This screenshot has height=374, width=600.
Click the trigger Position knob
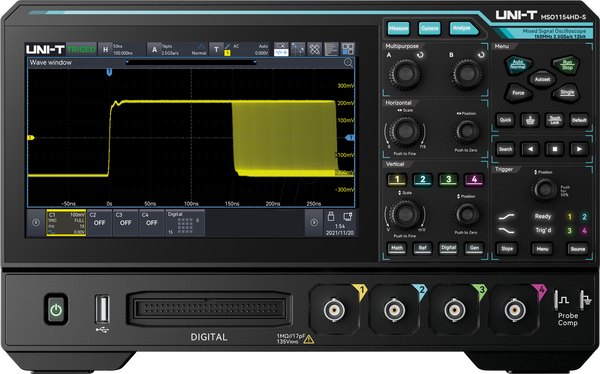[544, 189]
